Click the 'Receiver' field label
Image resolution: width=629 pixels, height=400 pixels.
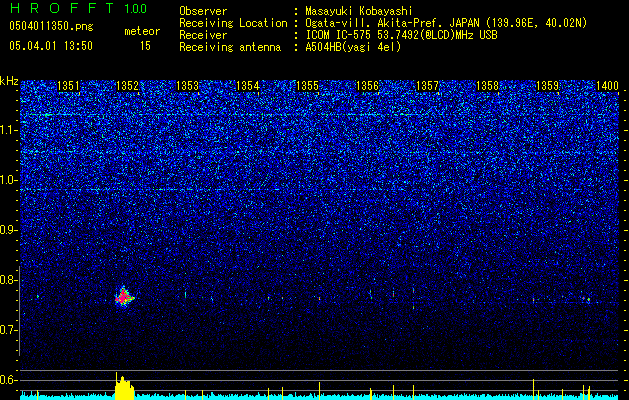[x=203, y=35]
